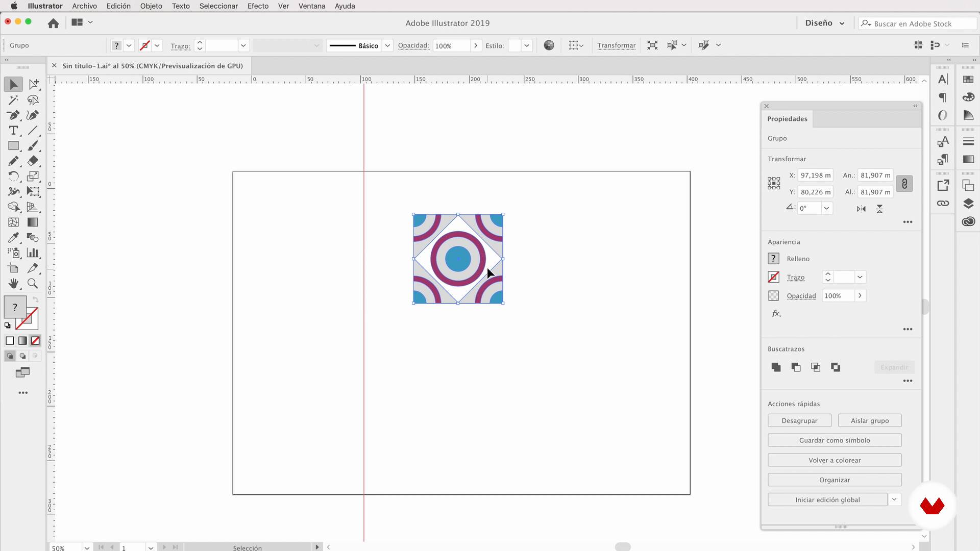This screenshot has width=980, height=551.
Task: Open Trazo weight dropdown in Propiedades
Action: (860, 277)
